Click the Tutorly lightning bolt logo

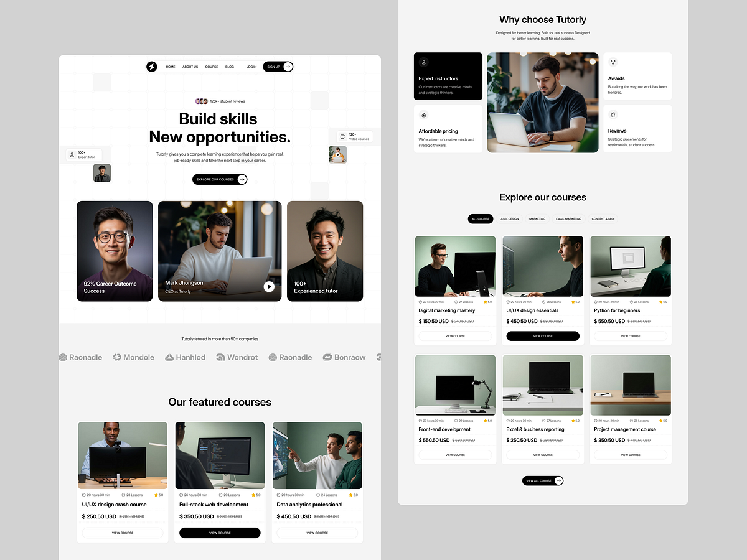[x=151, y=67]
